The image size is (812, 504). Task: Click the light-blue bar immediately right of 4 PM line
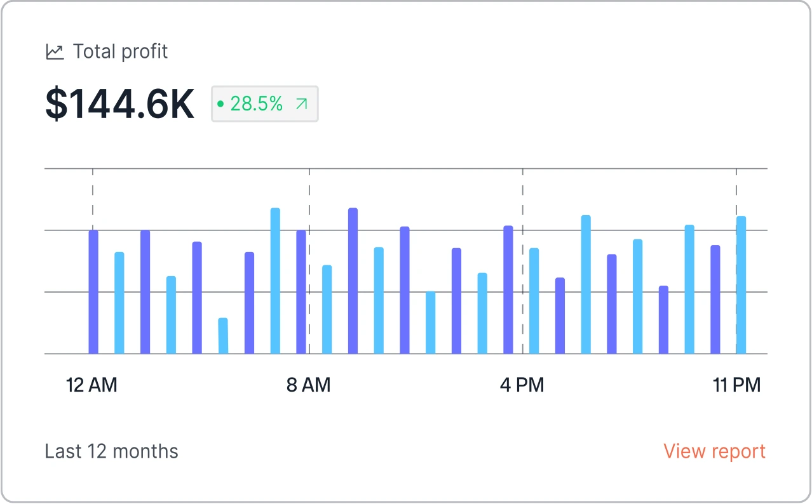point(534,301)
